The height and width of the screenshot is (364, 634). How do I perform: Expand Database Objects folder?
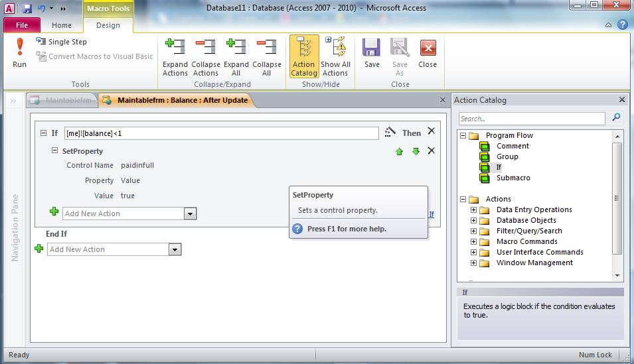coord(473,220)
